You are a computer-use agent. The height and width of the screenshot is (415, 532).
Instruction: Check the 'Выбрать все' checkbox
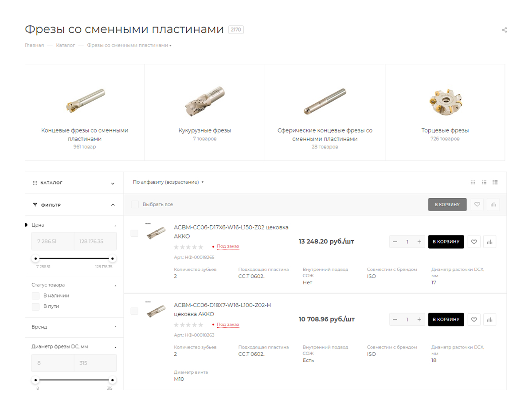pyautogui.click(x=135, y=204)
